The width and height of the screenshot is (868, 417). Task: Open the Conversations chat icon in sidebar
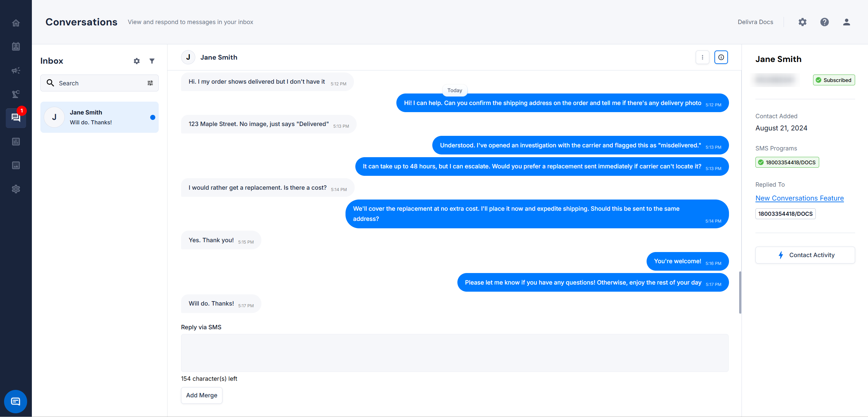[x=16, y=118]
